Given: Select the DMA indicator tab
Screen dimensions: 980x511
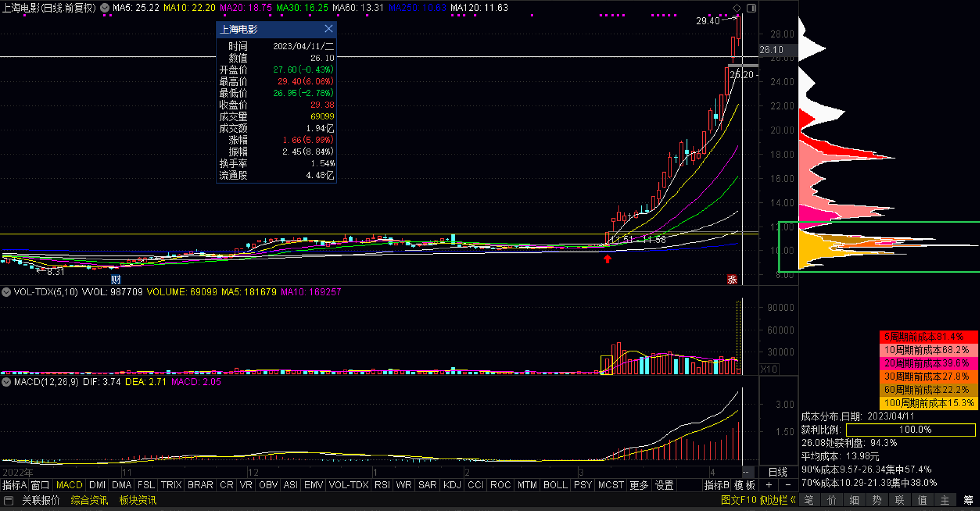Looking at the screenshot, I should [121, 485].
